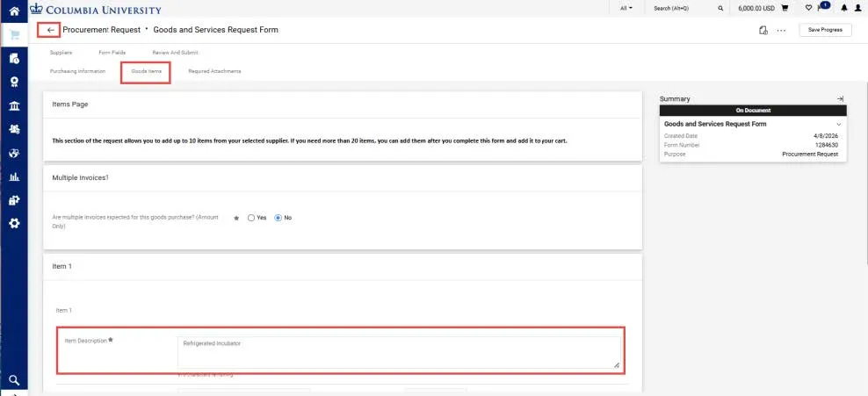The width and height of the screenshot is (868, 396).
Task: Click the Multiple Invoices1 heading
Action: click(80, 178)
